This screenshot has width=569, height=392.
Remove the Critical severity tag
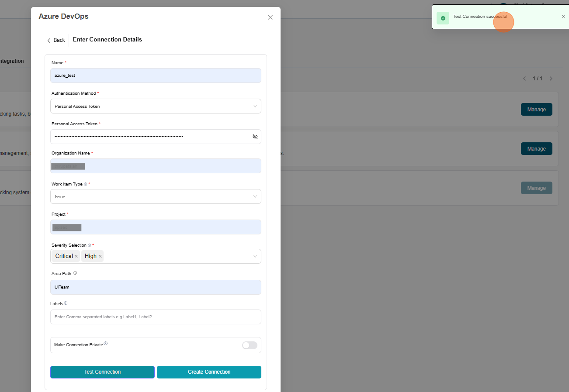(76, 257)
